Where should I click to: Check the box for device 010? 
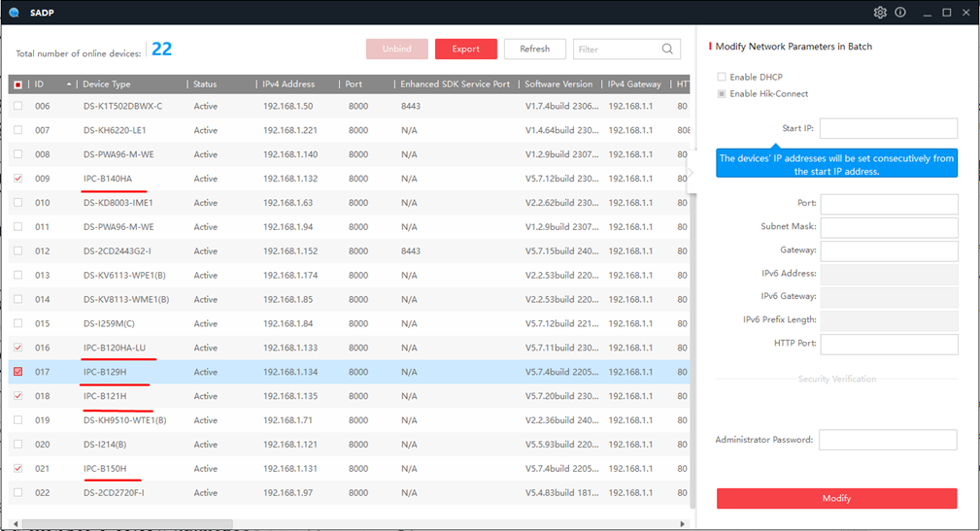(17, 203)
